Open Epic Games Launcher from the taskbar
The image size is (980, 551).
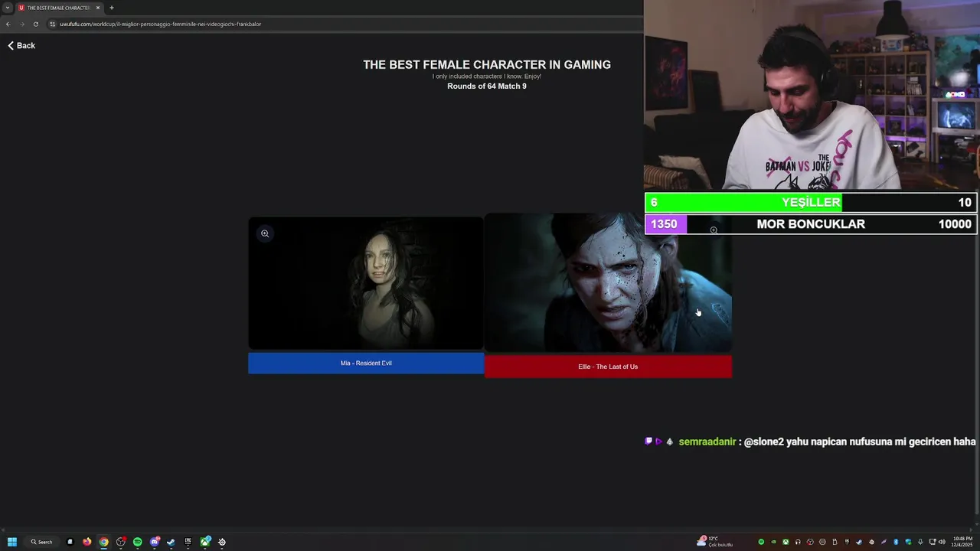tap(188, 542)
